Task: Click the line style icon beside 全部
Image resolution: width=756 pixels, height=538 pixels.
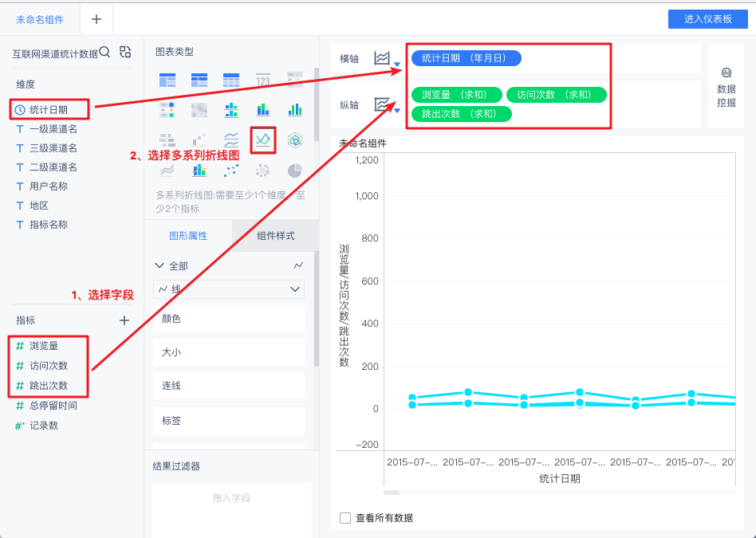Action: pos(298,265)
